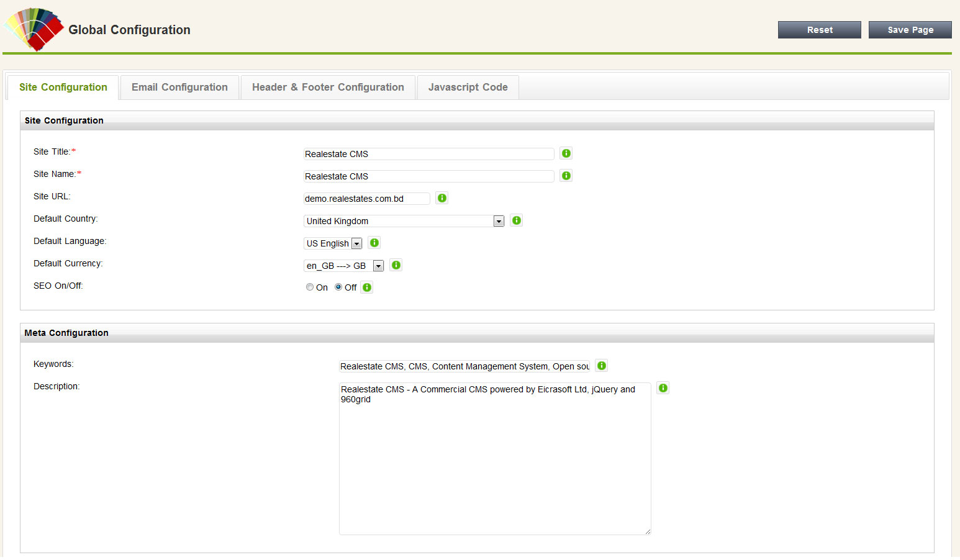Switch to the Email Configuration tab
The width and height of the screenshot is (960, 560).
[x=179, y=88]
